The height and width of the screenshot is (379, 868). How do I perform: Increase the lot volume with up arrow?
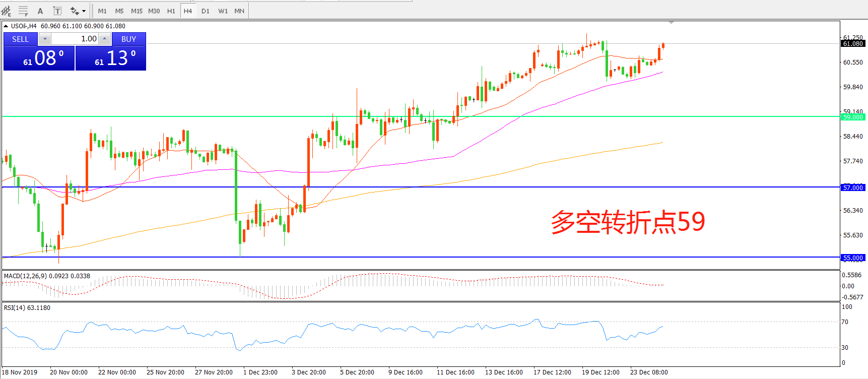tap(104, 39)
